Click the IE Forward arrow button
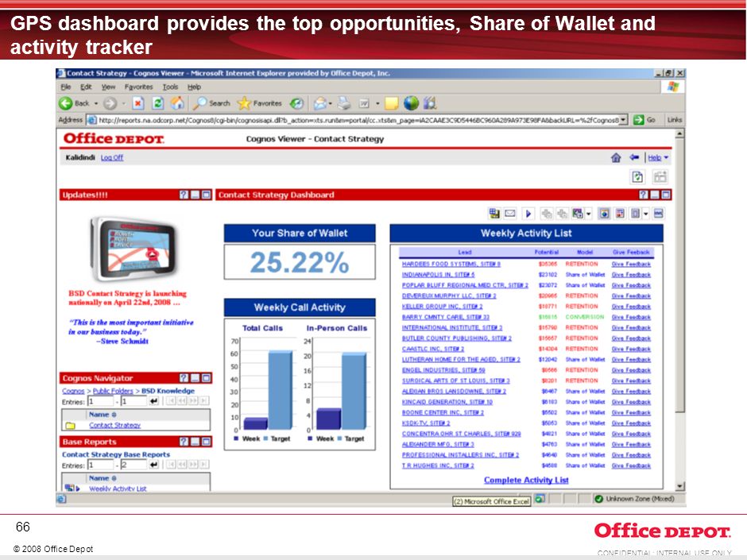The image size is (747, 560). (110, 102)
